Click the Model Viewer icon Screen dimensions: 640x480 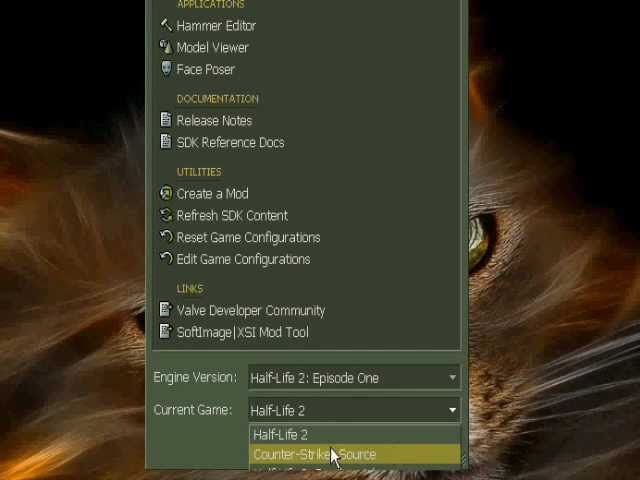point(166,47)
